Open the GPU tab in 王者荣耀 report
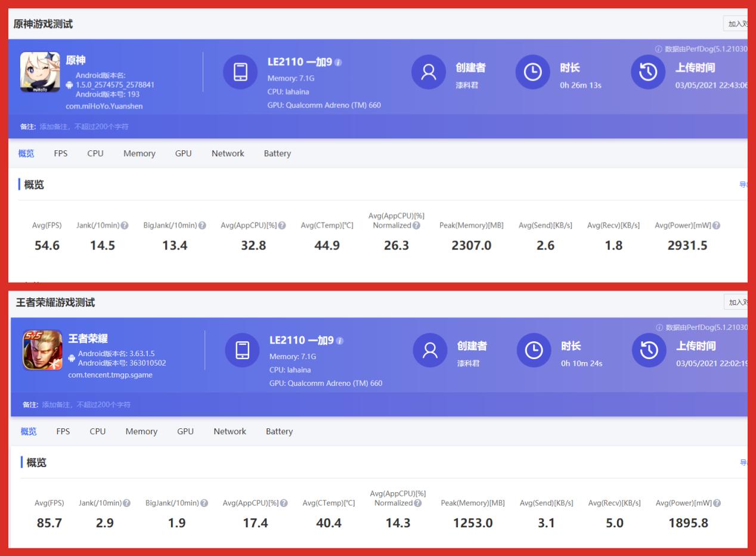The width and height of the screenshot is (756, 556). click(x=185, y=431)
